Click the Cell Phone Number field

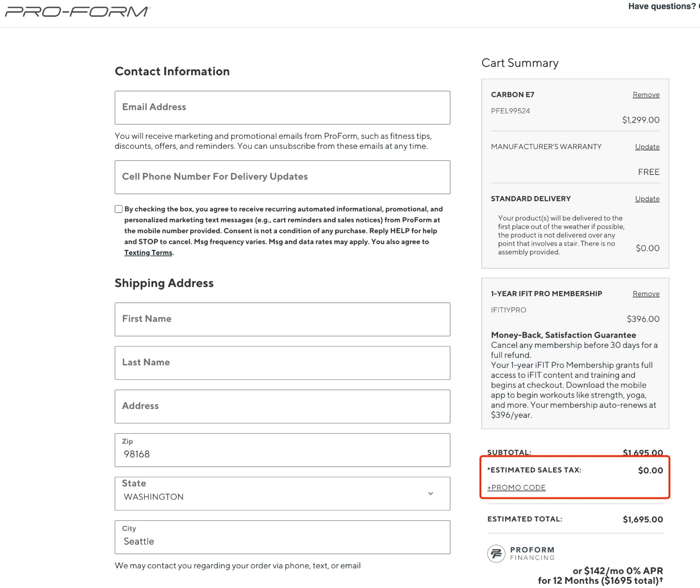[x=282, y=177]
